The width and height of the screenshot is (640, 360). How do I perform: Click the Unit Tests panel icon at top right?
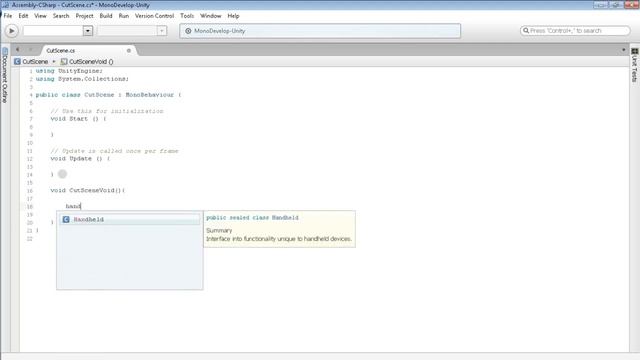point(634,51)
